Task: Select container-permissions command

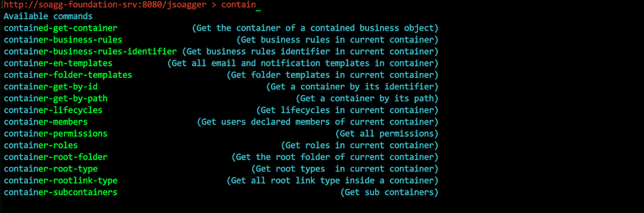Action: click(55, 134)
